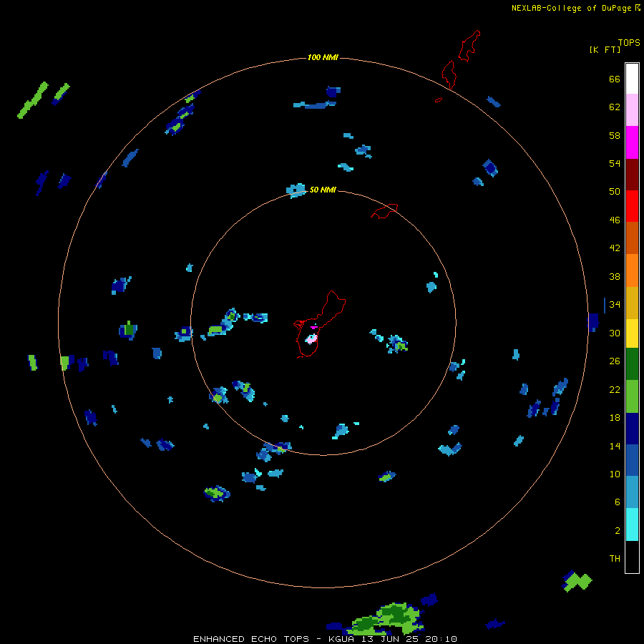Select the 54 legend value
The image size is (644, 644).
tap(615, 163)
